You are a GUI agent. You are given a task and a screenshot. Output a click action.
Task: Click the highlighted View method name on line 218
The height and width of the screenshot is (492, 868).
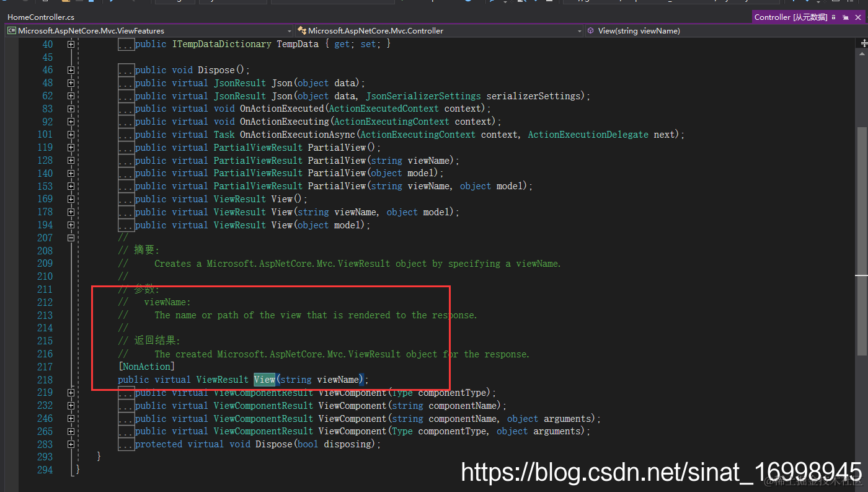click(264, 380)
